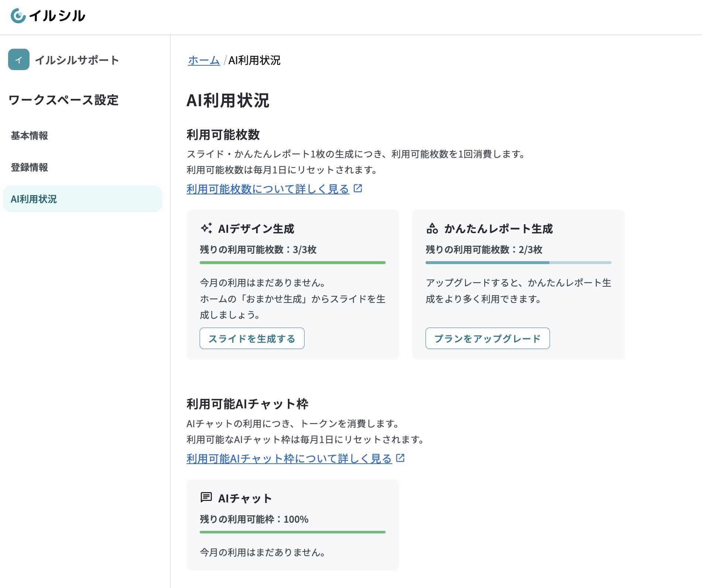Viewport: 702px width, 588px height.
Task: Click the AIデザイン生成 progress bar
Action: pos(293,263)
